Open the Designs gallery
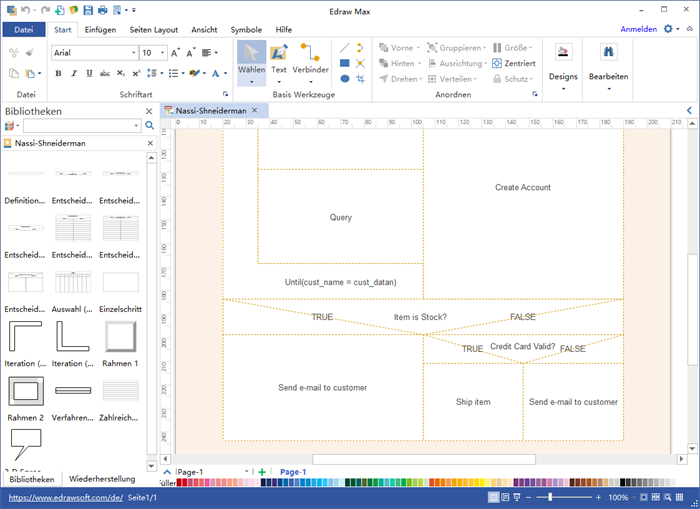This screenshot has height=509, width=700. pyautogui.click(x=563, y=60)
